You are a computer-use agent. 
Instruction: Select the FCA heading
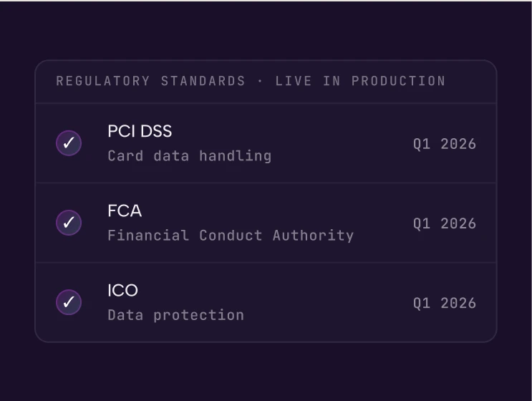[125, 211]
